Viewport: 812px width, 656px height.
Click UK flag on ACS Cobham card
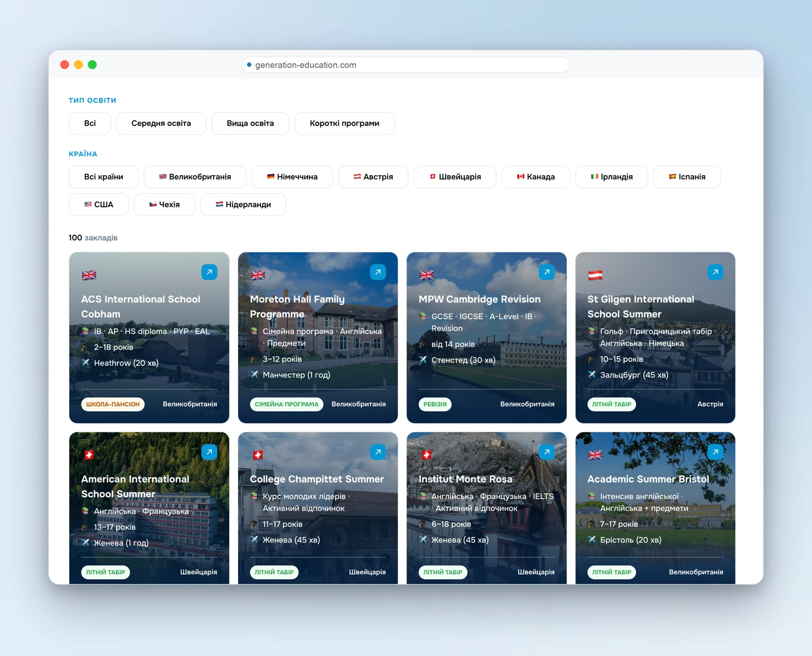[x=89, y=275]
